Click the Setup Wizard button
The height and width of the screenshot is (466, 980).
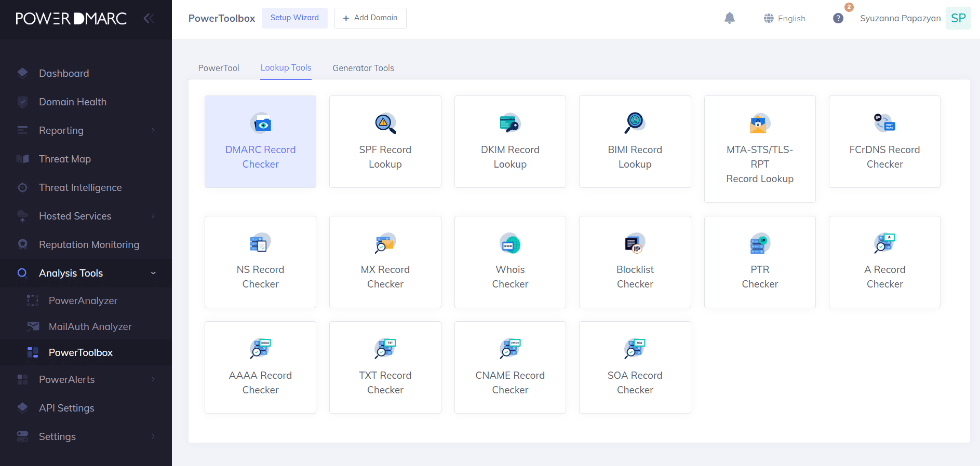tap(294, 18)
